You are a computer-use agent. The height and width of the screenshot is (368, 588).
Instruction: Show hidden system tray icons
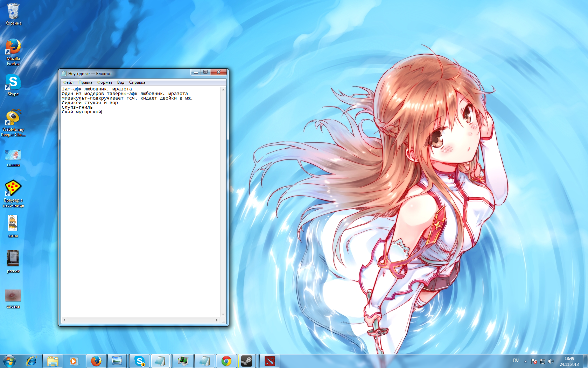point(525,361)
